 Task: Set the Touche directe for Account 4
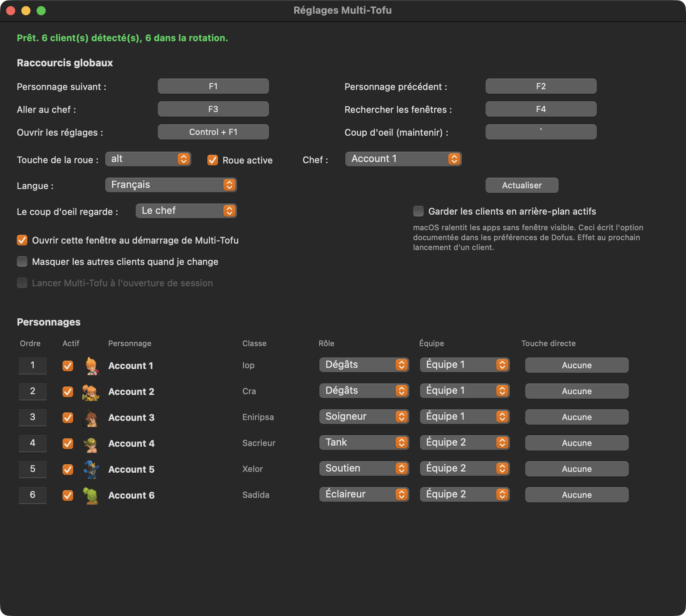click(577, 443)
